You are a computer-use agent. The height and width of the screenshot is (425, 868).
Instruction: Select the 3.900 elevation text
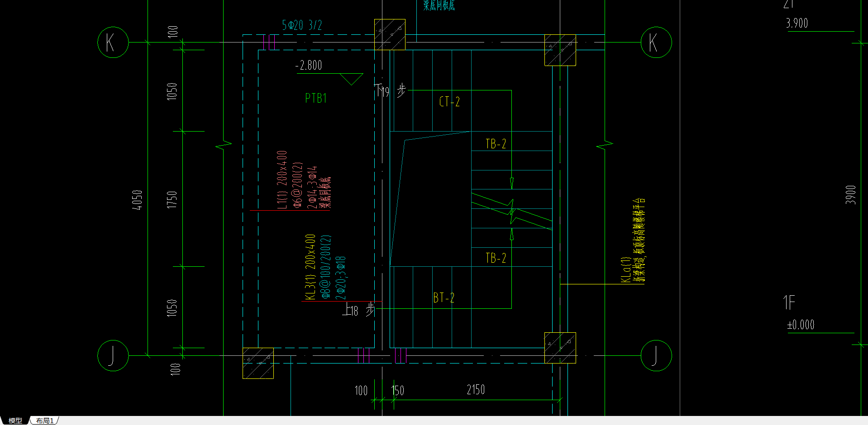click(x=797, y=23)
